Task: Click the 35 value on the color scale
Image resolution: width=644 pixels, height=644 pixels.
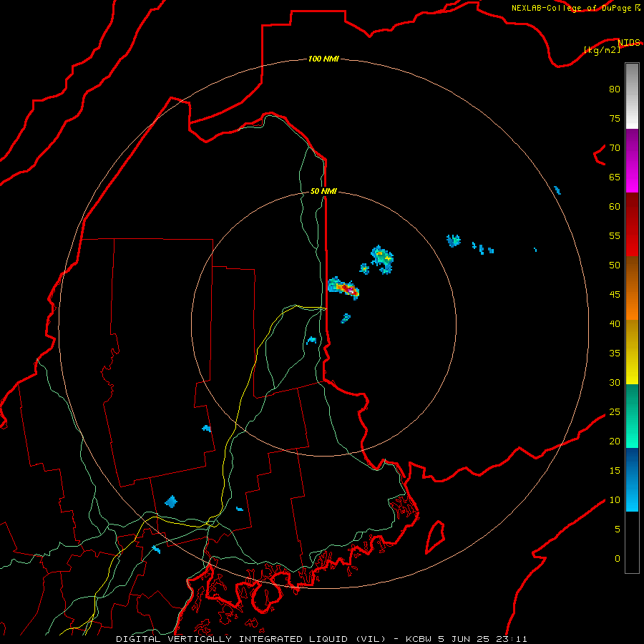Action: (615, 353)
